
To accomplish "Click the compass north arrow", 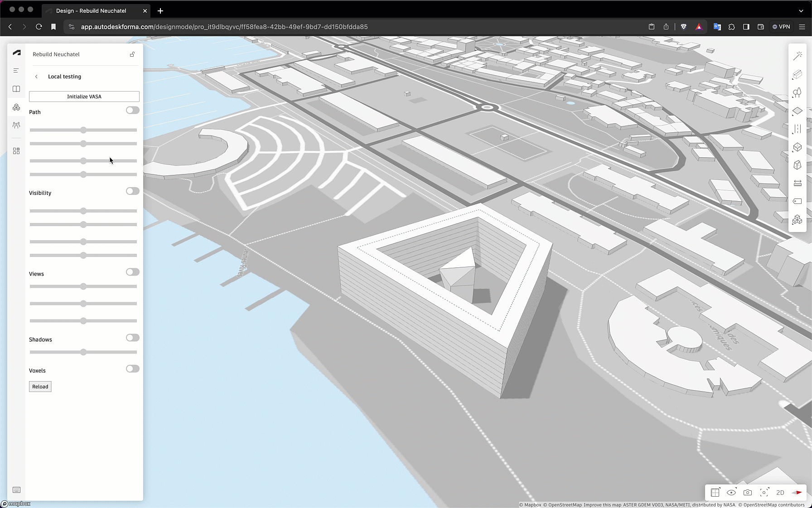I will click(797, 493).
